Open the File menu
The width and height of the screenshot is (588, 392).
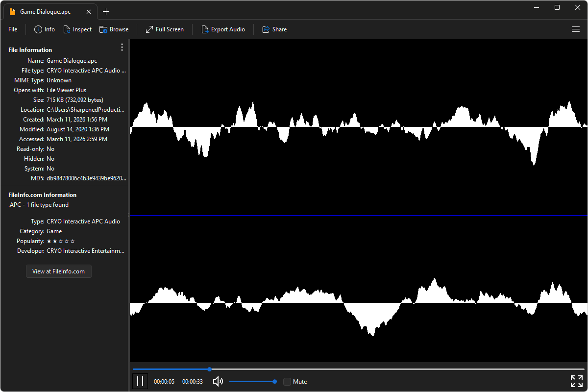tap(13, 29)
